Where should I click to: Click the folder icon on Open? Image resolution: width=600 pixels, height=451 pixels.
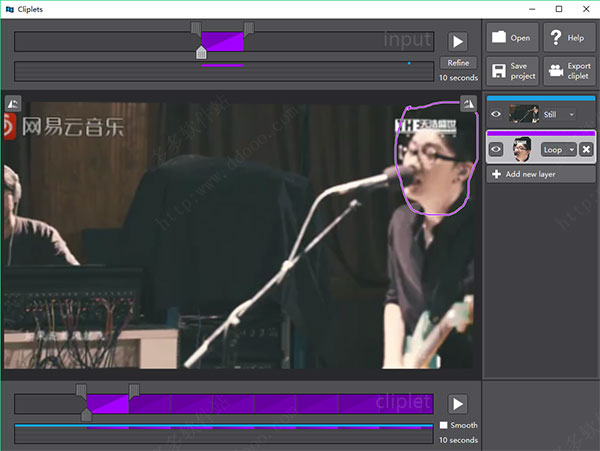(499, 37)
